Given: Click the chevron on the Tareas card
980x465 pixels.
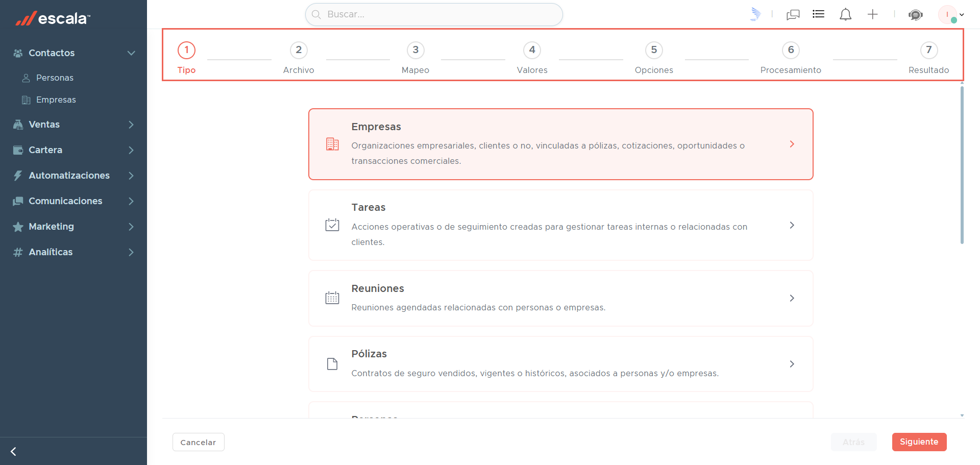Looking at the screenshot, I should (792, 225).
